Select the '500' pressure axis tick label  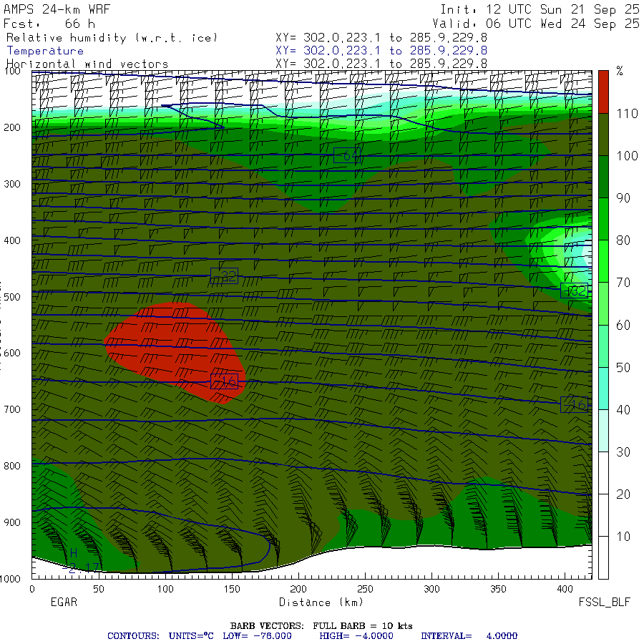click(12, 297)
